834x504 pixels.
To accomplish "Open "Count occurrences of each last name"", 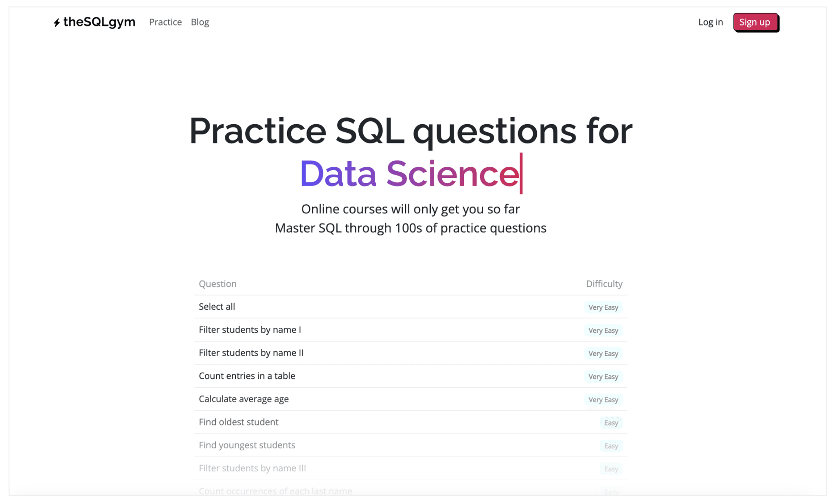I will 275,491.
